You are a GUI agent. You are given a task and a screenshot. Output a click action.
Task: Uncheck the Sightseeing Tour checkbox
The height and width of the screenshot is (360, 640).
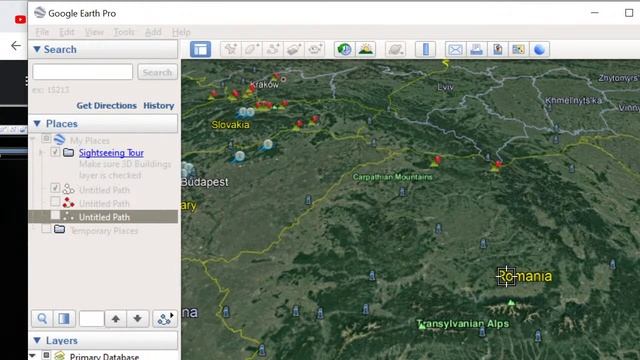click(x=55, y=152)
